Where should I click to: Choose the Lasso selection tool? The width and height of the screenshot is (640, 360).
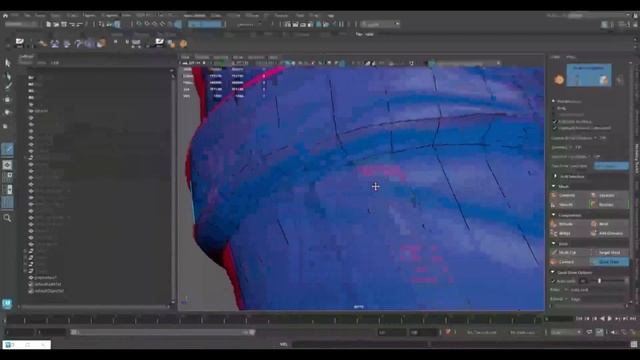point(7,76)
